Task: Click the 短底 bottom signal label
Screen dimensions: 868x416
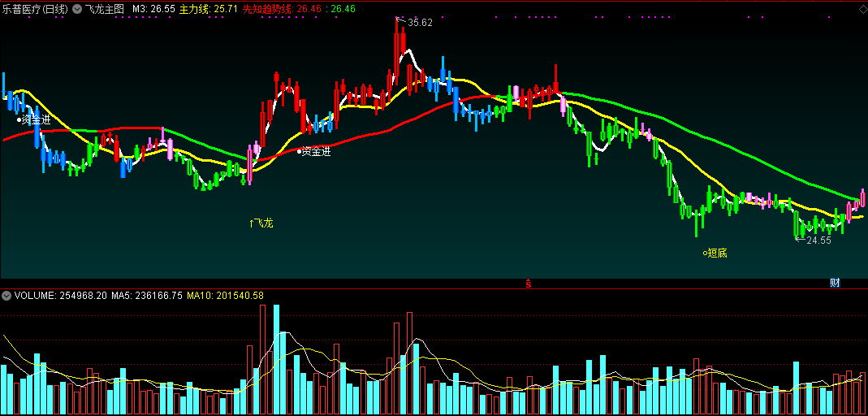Action: pyautogui.click(x=715, y=253)
